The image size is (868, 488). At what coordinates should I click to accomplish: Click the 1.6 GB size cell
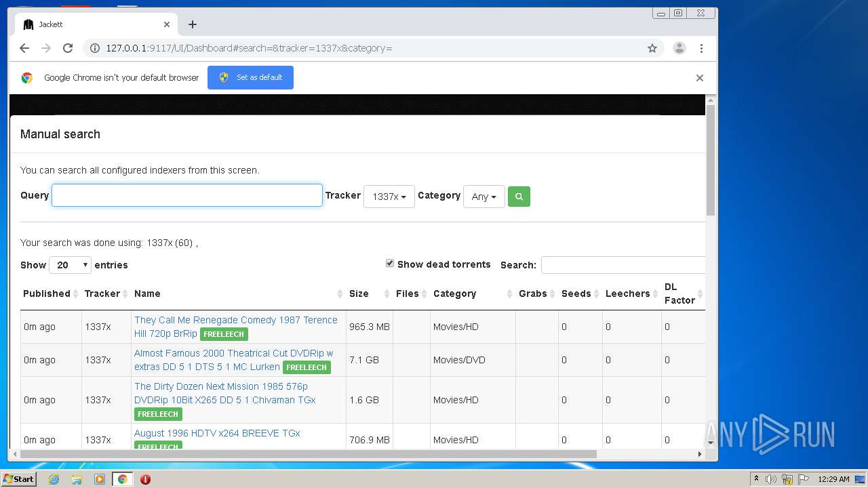pyautogui.click(x=370, y=400)
